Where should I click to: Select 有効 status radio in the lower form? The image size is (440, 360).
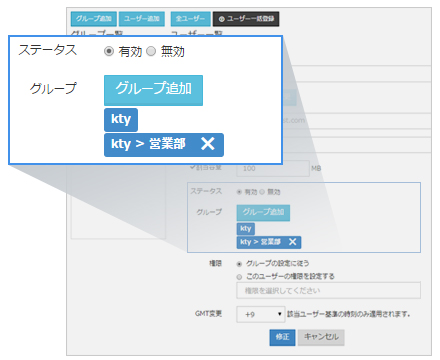pyautogui.click(x=239, y=192)
